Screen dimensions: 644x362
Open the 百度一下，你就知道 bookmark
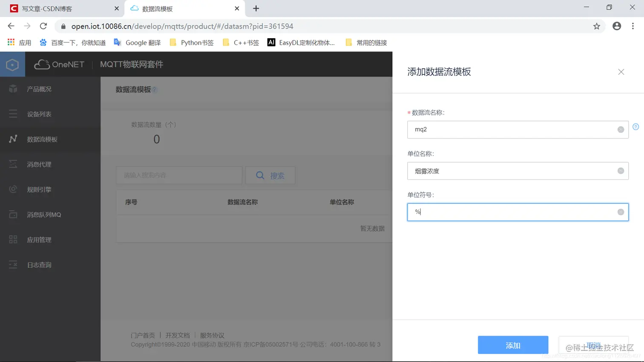tap(72, 43)
